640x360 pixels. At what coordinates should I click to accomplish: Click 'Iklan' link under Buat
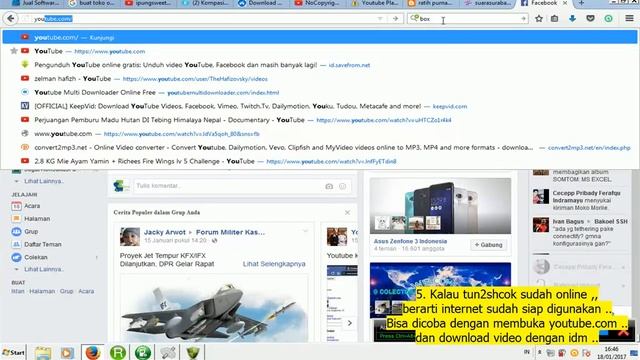click(x=18, y=291)
